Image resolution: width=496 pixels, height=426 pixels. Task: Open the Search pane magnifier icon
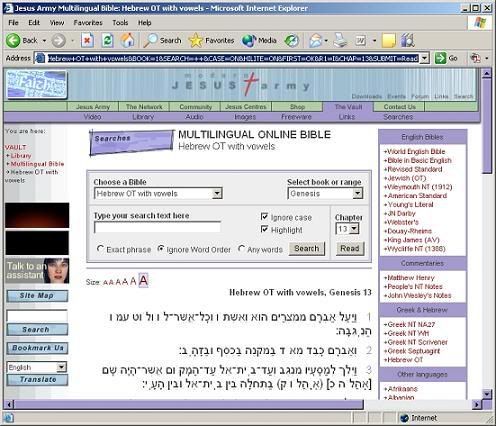tap(150, 41)
